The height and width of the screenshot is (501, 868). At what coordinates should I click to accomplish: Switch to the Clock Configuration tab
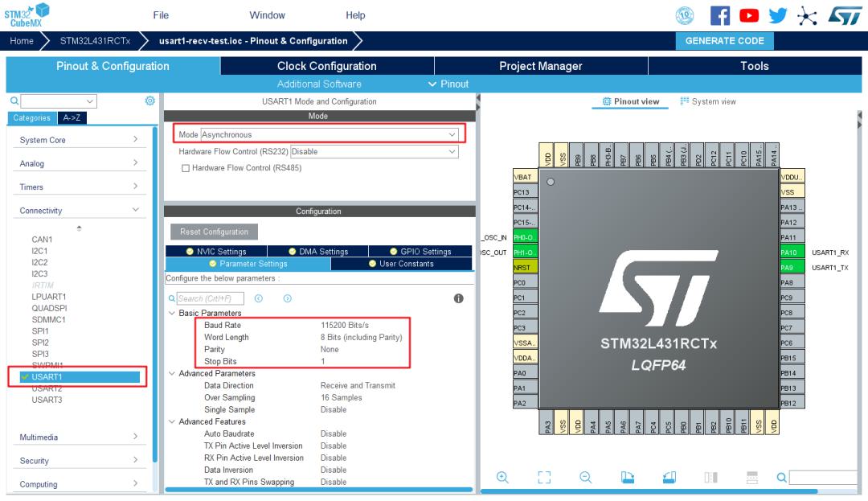coord(326,66)
